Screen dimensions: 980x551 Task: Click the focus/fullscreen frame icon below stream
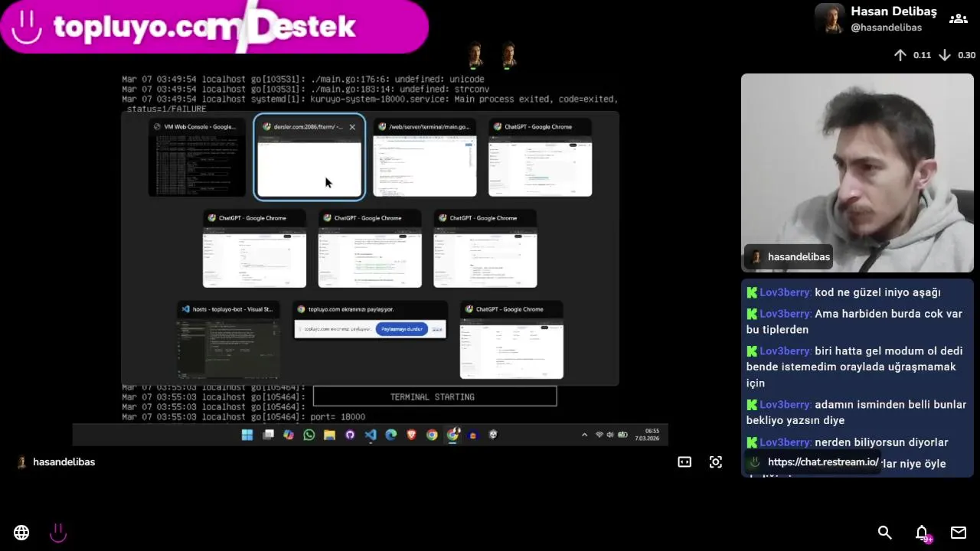(x=716, y=461)
